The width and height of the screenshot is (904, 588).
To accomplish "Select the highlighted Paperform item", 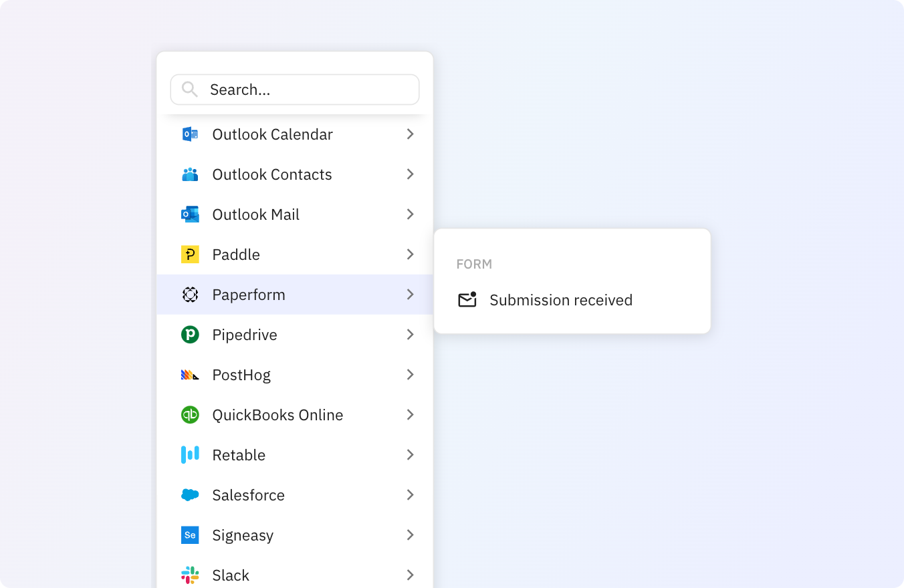I will pyautogui.click(x=295, y=295).
